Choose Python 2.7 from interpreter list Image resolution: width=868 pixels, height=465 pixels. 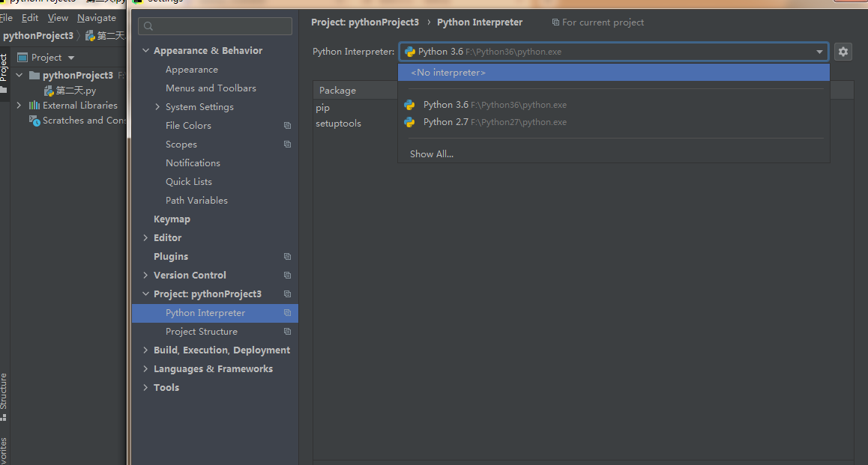pyautogui.click(x=613, y=122)
